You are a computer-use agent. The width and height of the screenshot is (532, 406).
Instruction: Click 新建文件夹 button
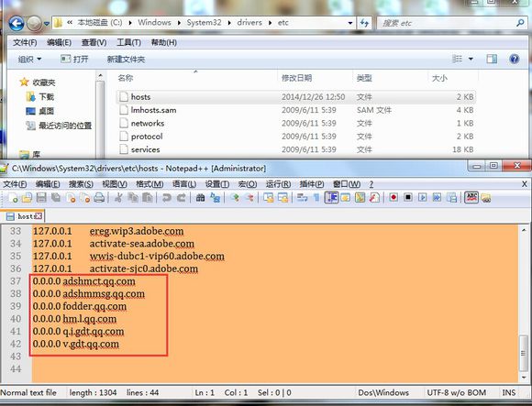(126, 60)
